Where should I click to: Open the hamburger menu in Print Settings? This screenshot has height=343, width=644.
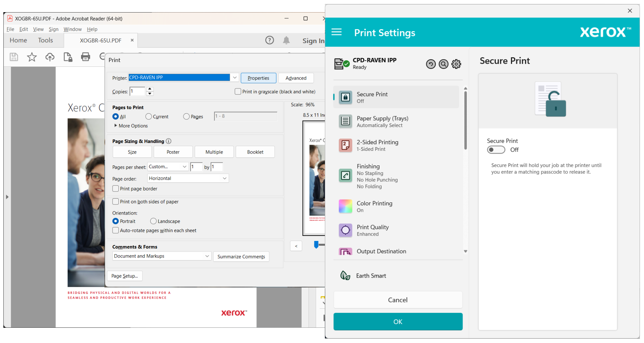336,32
